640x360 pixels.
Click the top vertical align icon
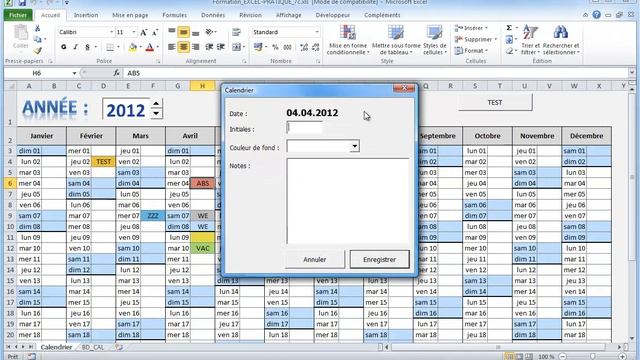pos(172,32)
